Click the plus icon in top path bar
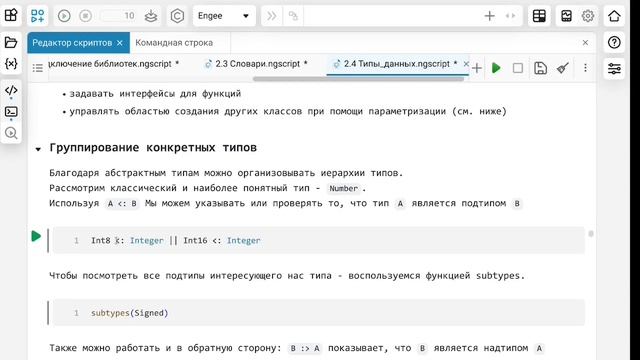The image size is (640, 360). pyautogui.click(x=489, y=16)
